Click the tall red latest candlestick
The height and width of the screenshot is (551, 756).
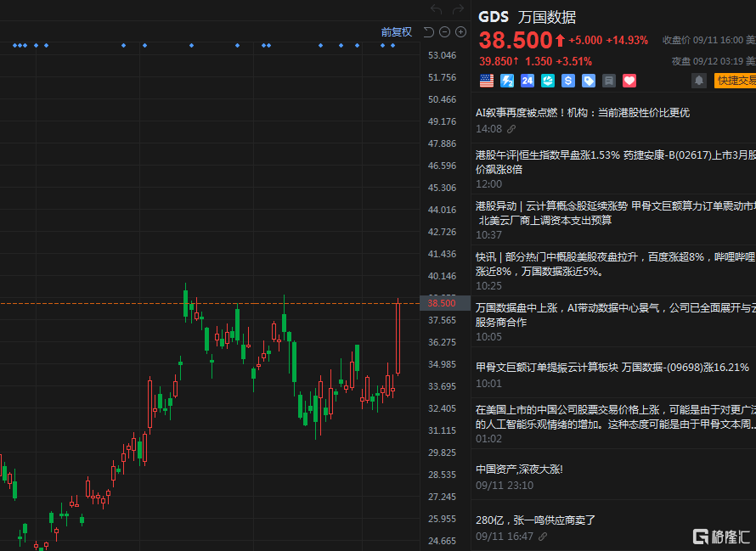tap(398, 337)
